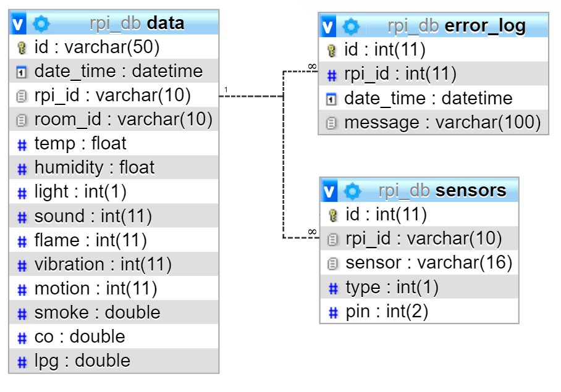Click the key icon of error_log id

[332, 51]
